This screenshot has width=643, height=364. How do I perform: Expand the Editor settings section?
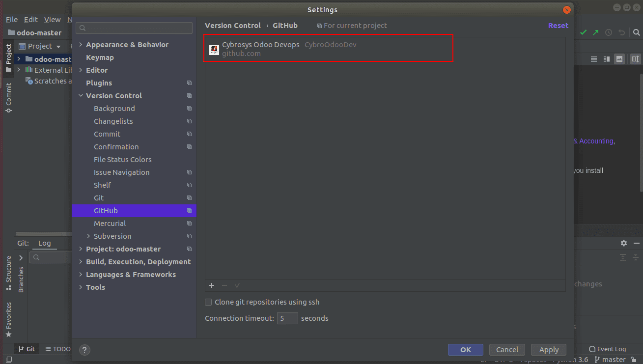pyautogui.click(x=81, y=70)
